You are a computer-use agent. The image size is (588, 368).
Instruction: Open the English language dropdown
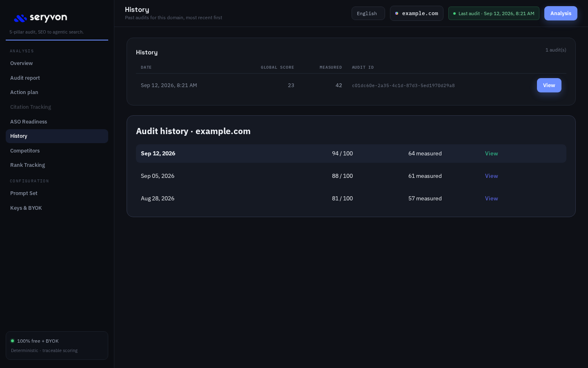(x=368, y=13)
